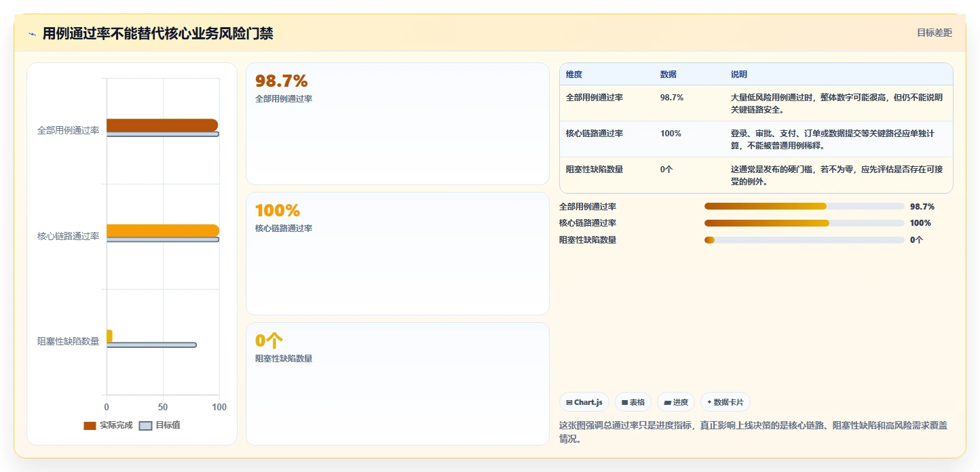Click the 全部用例通过率 progress bar
Screen dimensions: 980x472
(x=804, y=206)
